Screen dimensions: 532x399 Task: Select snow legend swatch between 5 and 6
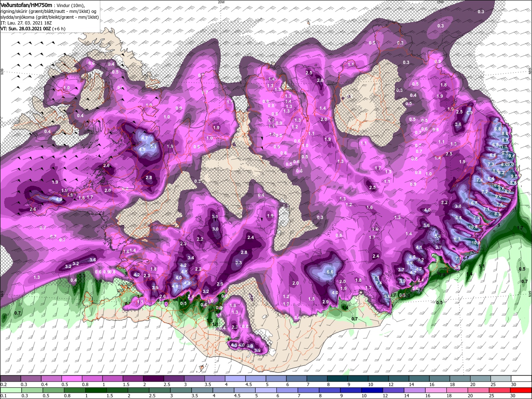point(276,379)
